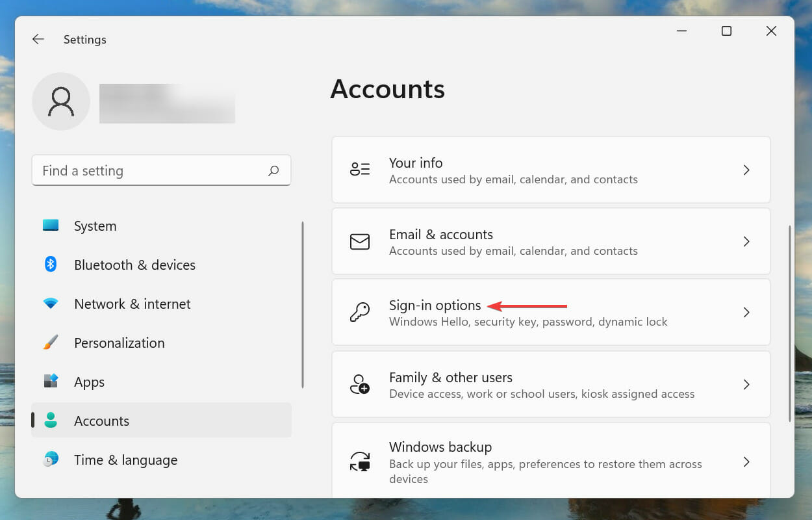
Task: Click the System monitor icon
Action: click(x=51, y=226)
